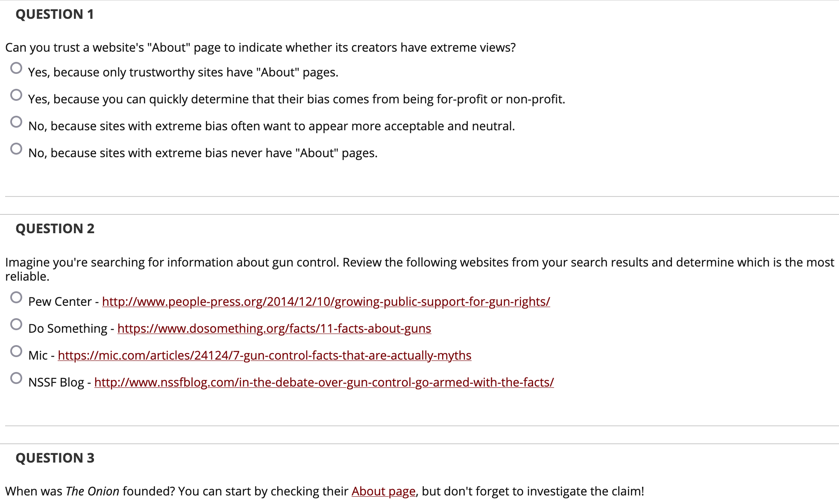Click the divider line below Question 1

click(419, 196)
